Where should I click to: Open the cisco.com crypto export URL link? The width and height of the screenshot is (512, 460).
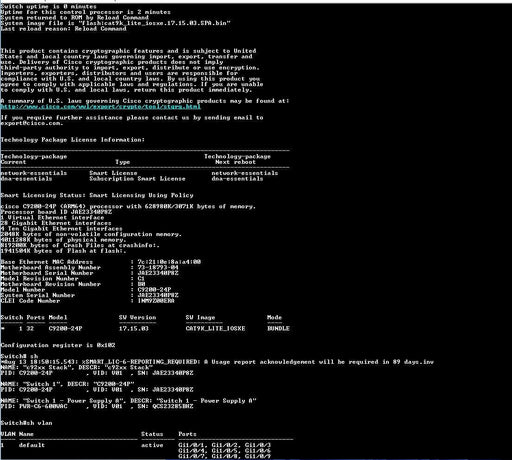[x=100, y=107]
